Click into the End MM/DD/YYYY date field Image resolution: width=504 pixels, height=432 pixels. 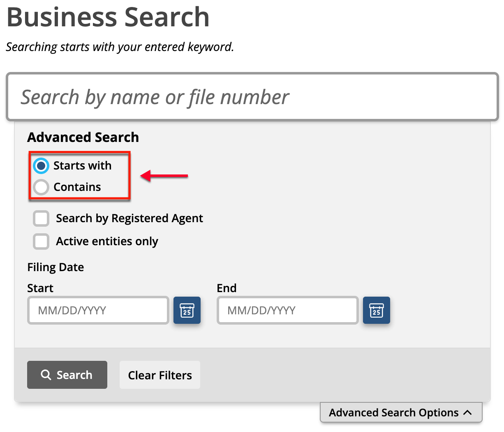click(288, 310)
